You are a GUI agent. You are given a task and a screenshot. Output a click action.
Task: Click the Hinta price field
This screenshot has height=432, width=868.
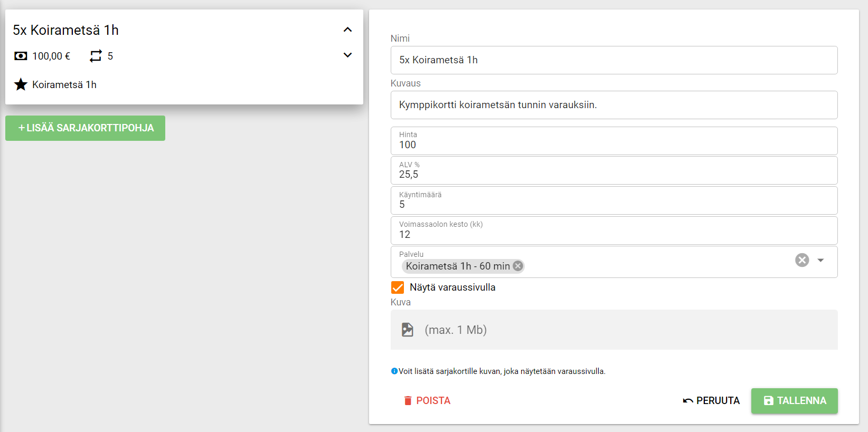614,141
